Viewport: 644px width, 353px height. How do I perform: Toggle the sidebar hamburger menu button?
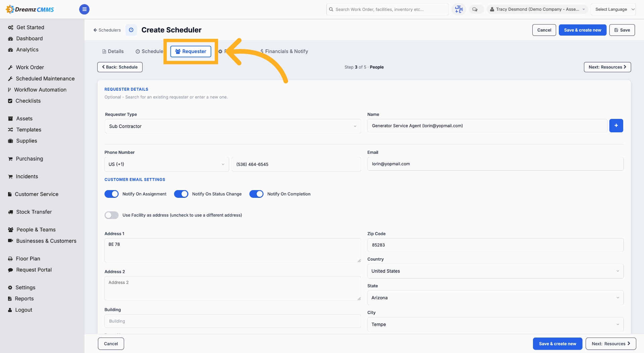point(84,9)
